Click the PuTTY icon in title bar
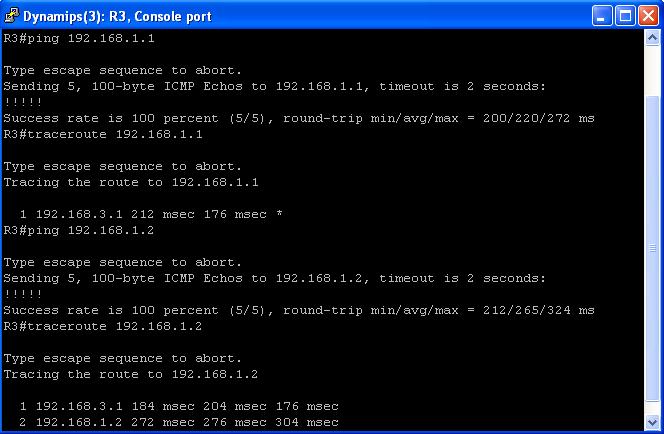 tap(11, 16)
